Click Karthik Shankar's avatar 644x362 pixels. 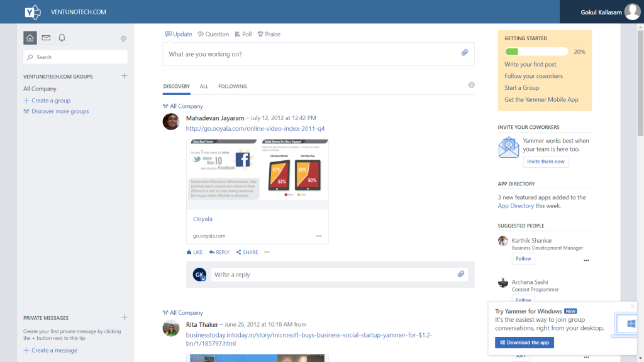tap(503, 241)
